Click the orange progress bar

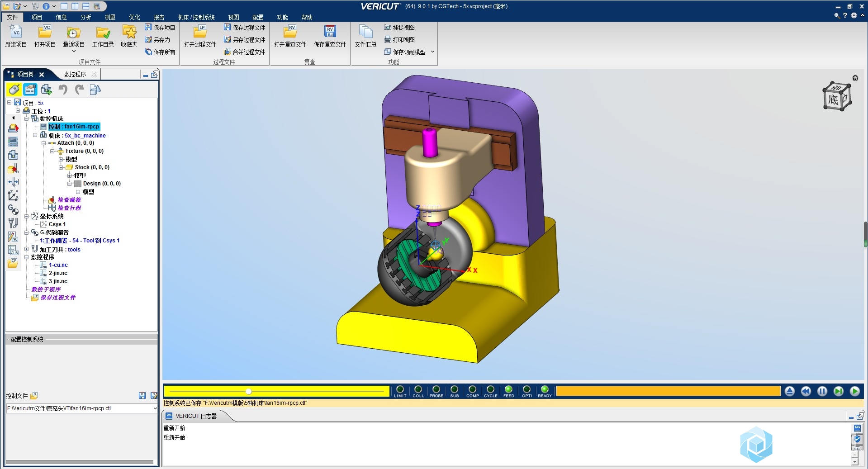coord(668,391)
